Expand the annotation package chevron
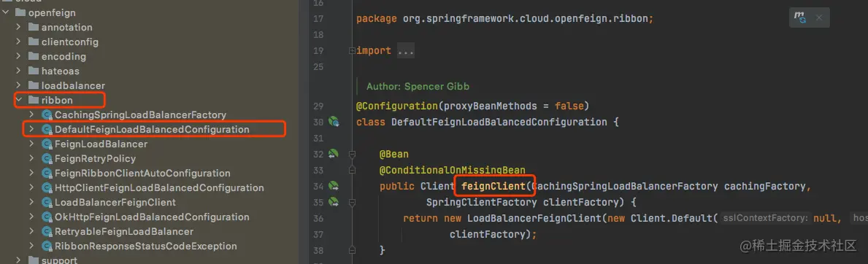 pyautogui.click(x=18, y=27)
